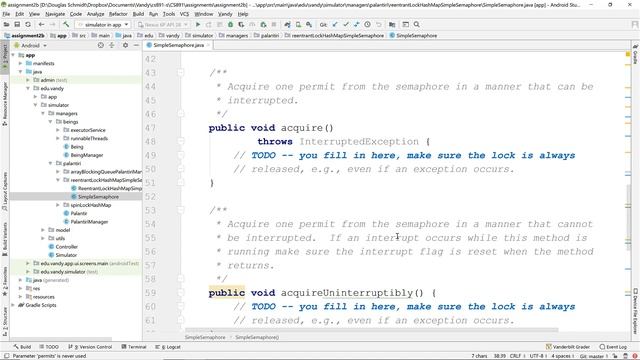Click the CRLF line separator in status bar
This screenshot has height=360, width=640.
[x=515, y=356]
